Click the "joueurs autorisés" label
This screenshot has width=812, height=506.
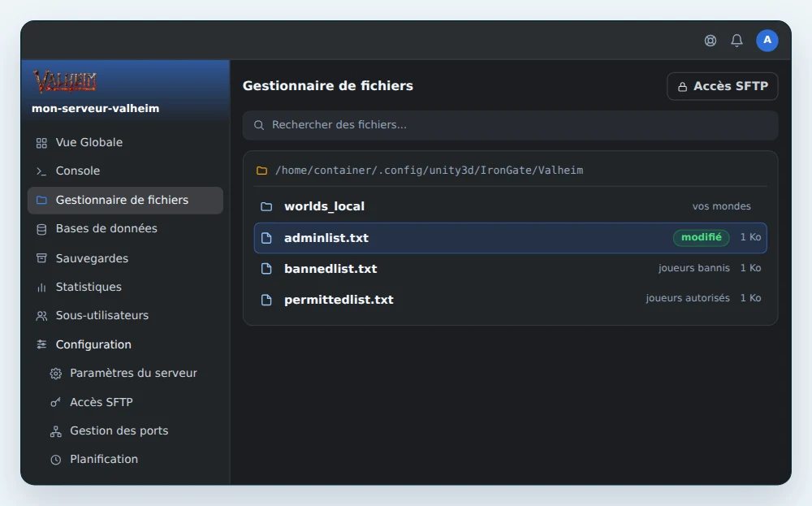pyautogui.click(x=688, y=298)
